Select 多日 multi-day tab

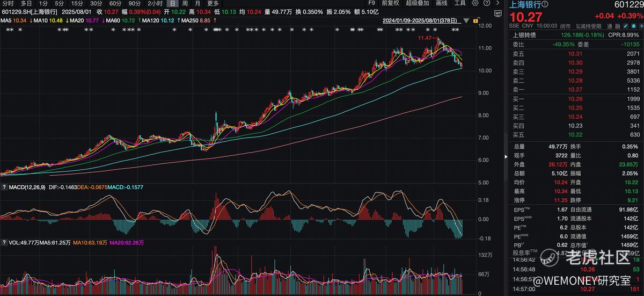(x=26, y=3)
